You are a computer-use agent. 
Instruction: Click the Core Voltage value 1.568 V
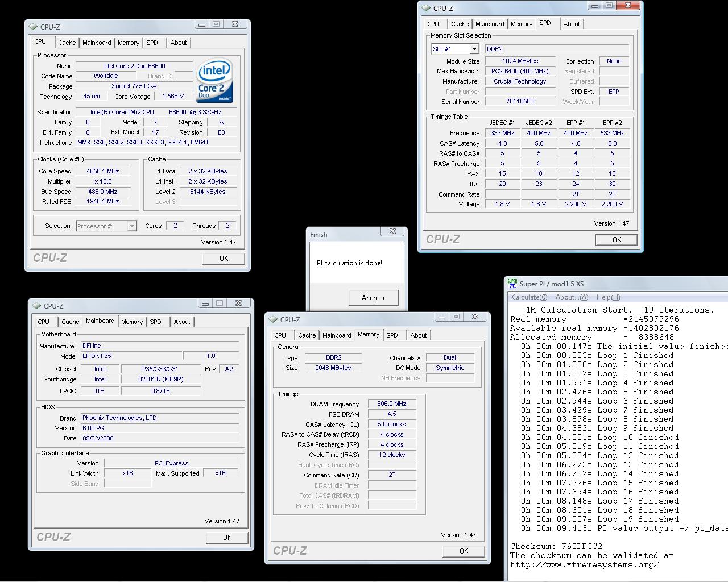coord(173,96)
